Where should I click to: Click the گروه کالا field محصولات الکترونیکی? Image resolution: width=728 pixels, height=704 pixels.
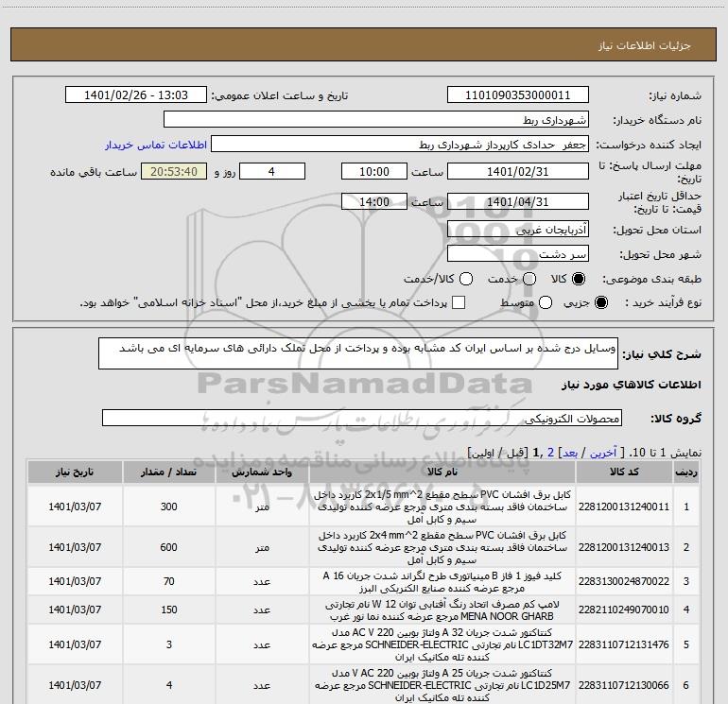[362, 418]
